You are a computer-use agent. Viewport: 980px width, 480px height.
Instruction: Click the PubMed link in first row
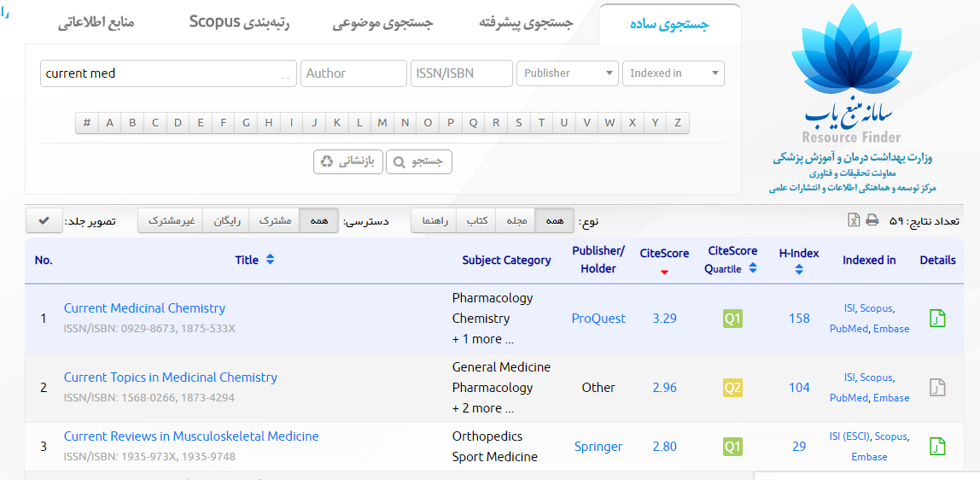pos(849,329)
